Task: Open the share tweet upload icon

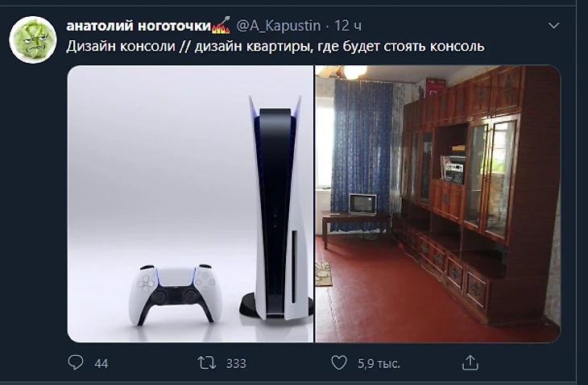Action: tap(470, 362)
